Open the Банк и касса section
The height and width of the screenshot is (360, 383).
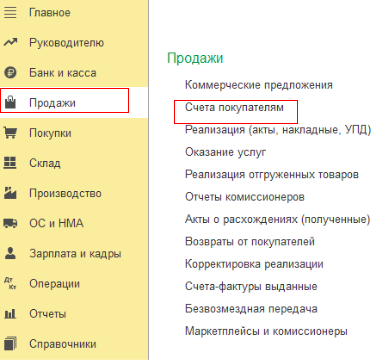63,73
